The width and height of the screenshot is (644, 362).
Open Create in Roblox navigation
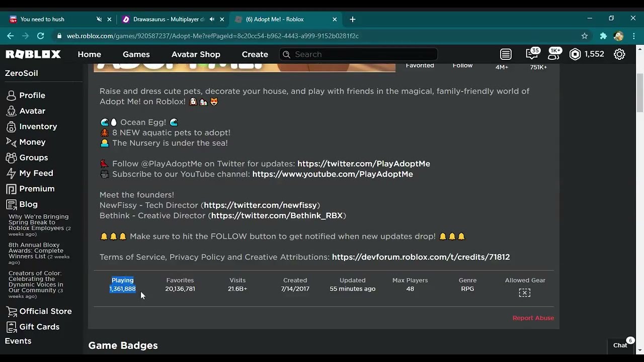pyautogui.click(x=255, y=54)
